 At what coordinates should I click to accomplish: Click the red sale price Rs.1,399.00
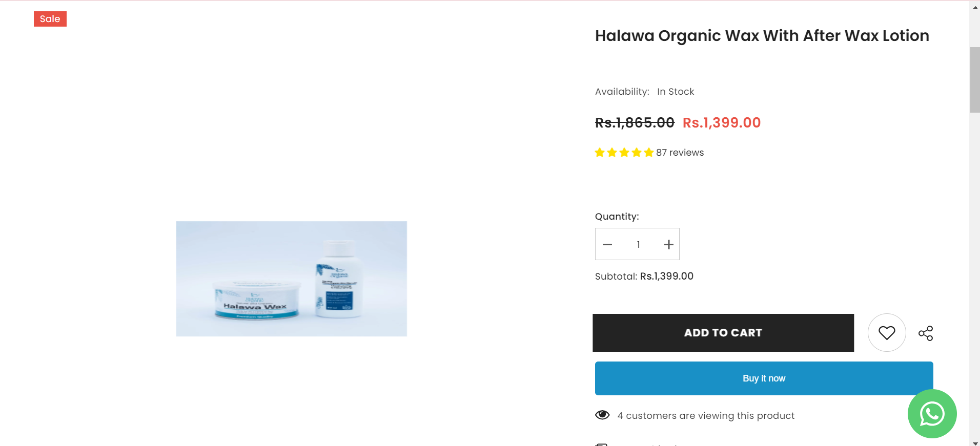point(721,123)
